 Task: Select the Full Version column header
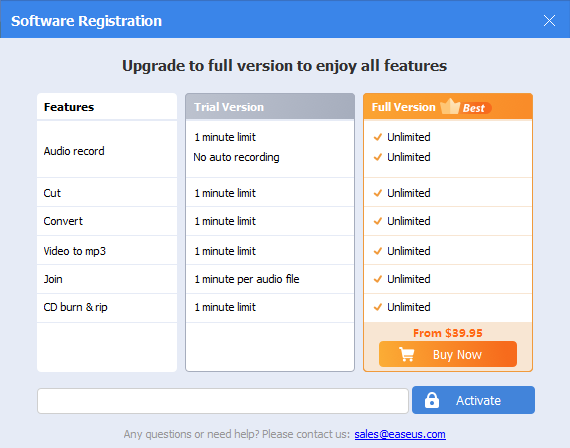448,107
